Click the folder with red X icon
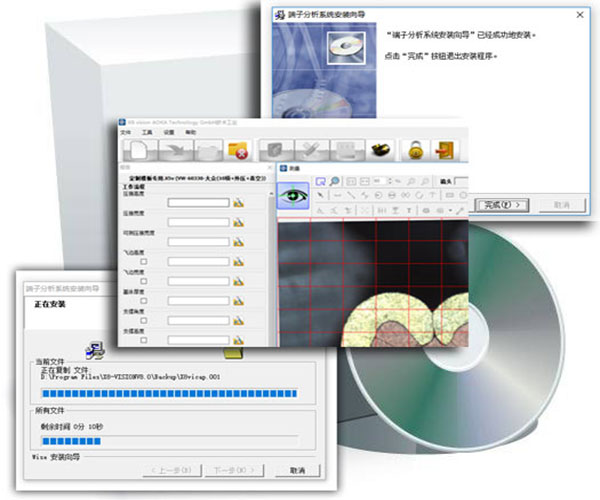This screenshot has height=500, width=600. tap(238, 150)
